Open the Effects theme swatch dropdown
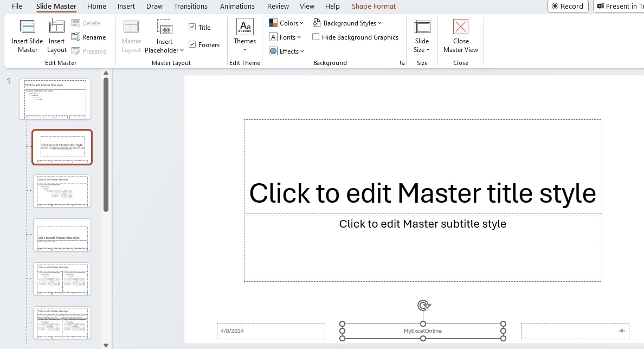The image size is (644, 349). coord(287,51)
